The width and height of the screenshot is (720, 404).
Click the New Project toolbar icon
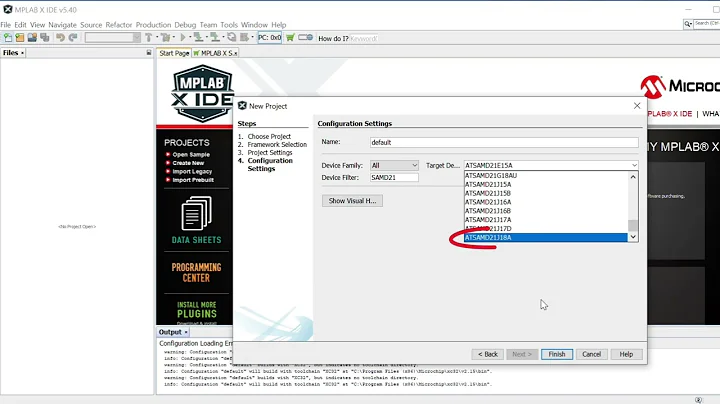pyautogui.click(x=20, y=38)
